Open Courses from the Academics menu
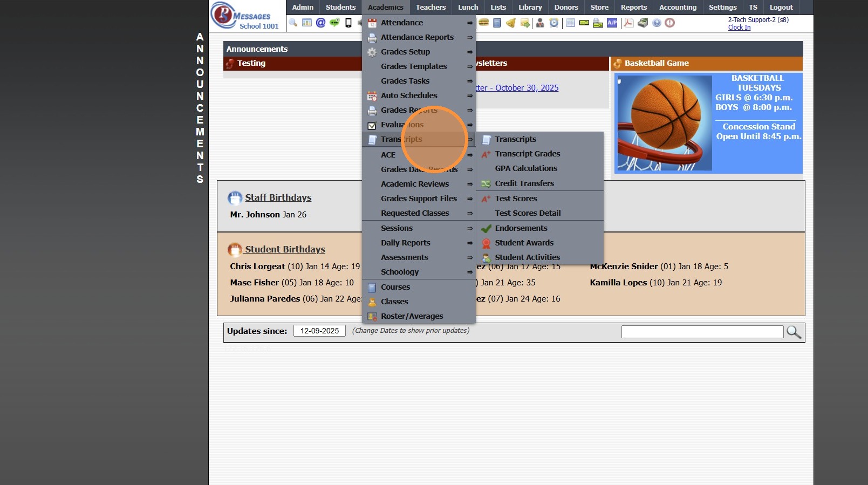Screen dimensions: 868x485 point(419,287)
